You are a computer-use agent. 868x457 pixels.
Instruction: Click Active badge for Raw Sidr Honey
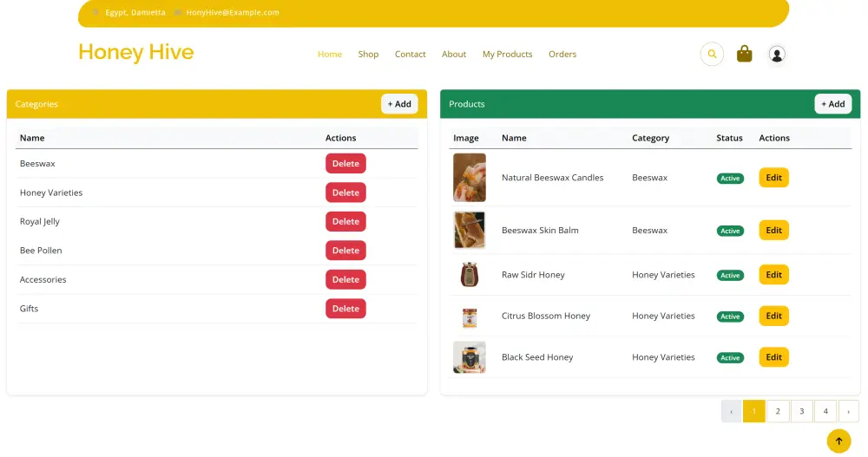click(x=730, y=275)
